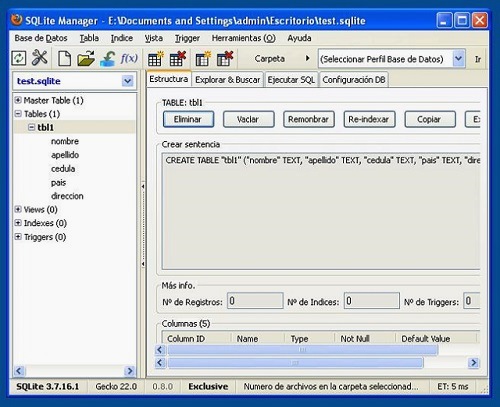500x407 pixels.
Task: Click the Type column header
Action: pyautogui.click(x=309, y=338)
